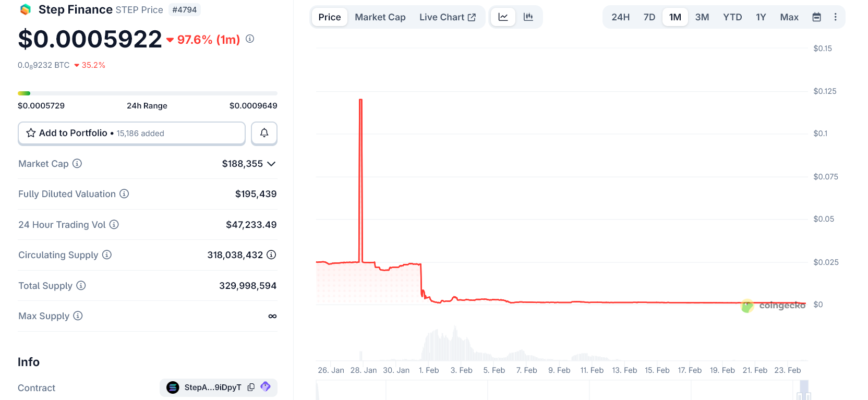The width and height of the screenshot is (868, 400).
Task: Open the chart three-dots options menu
Action: pyautogui.click(x=835, y=17)
